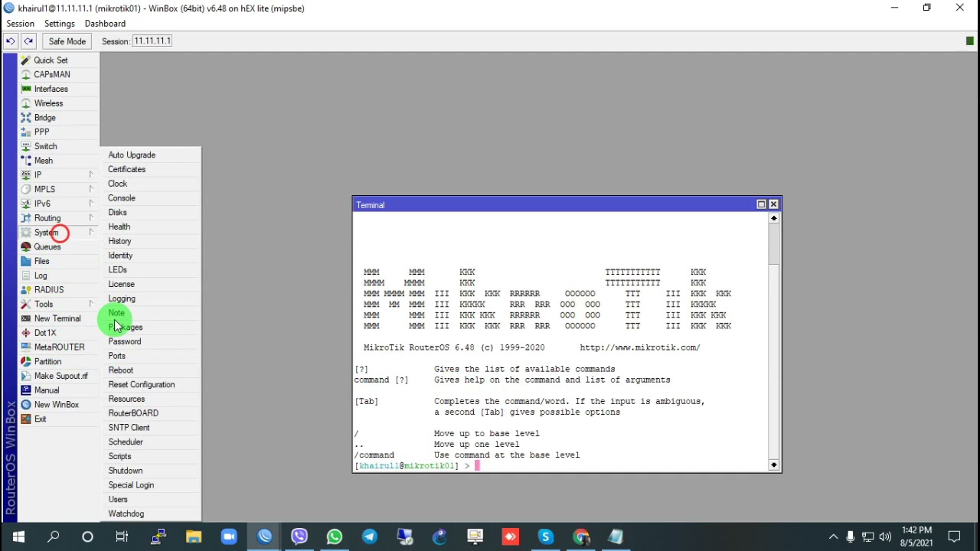Expand the Routing submenu

[90, 218]
